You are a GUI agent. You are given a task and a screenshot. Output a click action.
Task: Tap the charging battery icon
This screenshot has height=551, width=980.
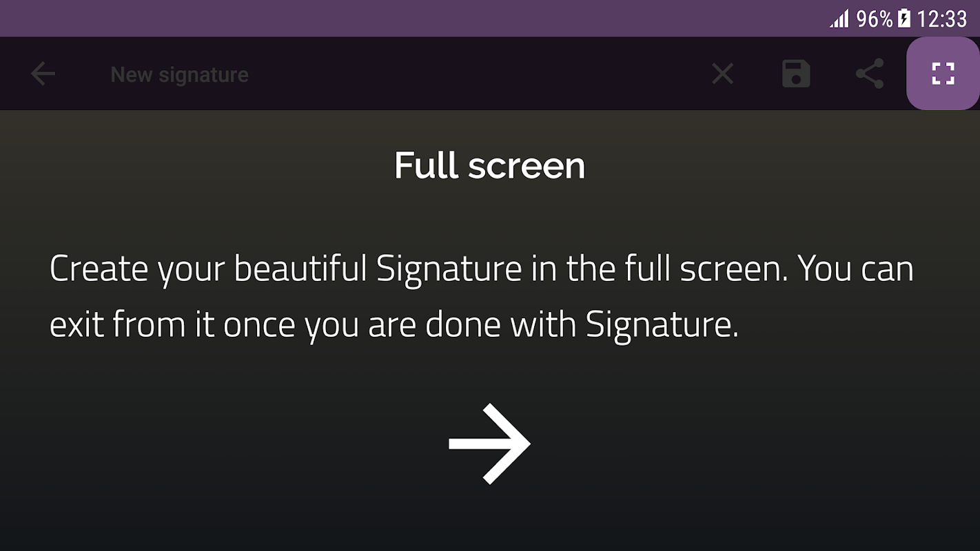904,19
